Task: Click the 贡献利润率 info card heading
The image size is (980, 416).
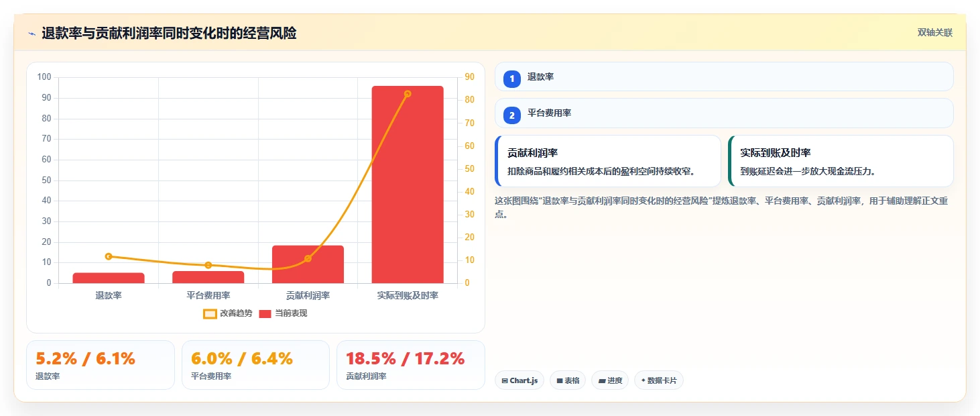Action: click(x=533, y=153)
